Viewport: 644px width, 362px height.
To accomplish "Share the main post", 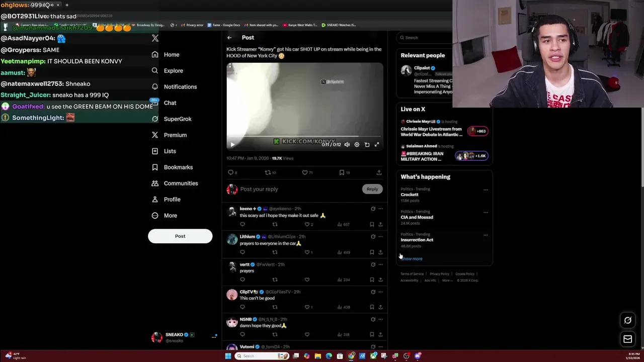I will pyautogui.click(x=379, y=172).
